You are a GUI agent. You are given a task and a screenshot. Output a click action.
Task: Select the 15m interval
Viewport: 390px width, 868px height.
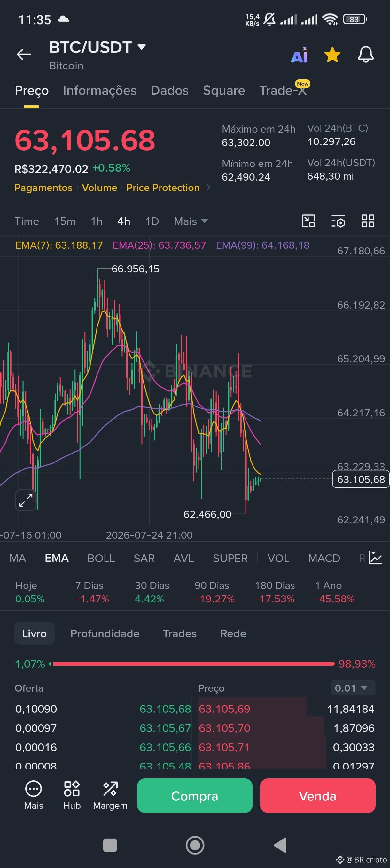click(65, 221)
